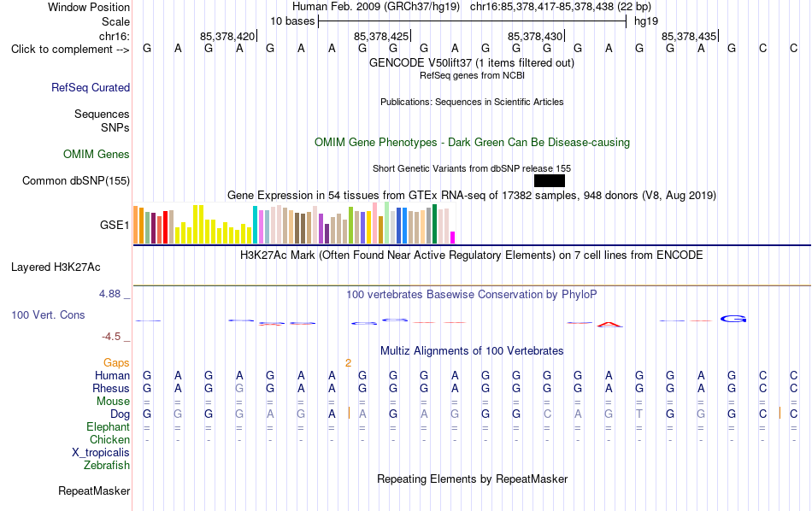The width and height of the screenshot is (812, 511).
Task: Click the scale bar line beside '10 bases'
Action: coord(473,21)
